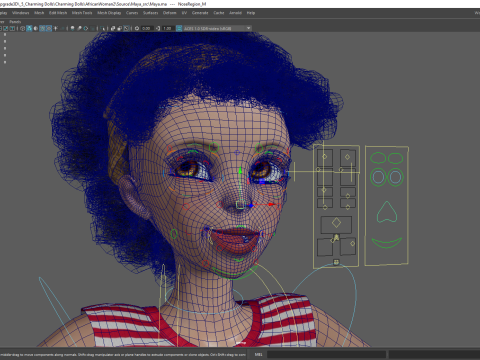Screen dimensions: 480x360
Task: Toggle use all lights icon
Action: 55,28
